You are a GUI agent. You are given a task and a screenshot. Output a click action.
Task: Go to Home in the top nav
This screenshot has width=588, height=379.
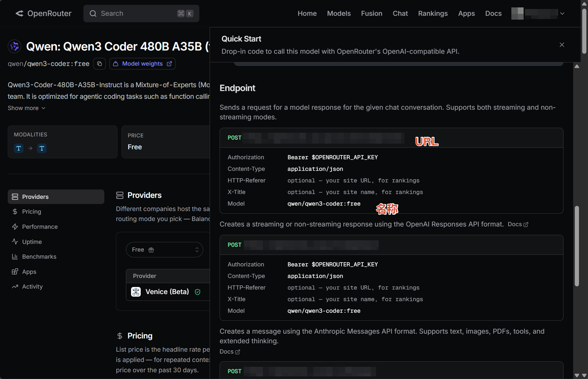307,14
